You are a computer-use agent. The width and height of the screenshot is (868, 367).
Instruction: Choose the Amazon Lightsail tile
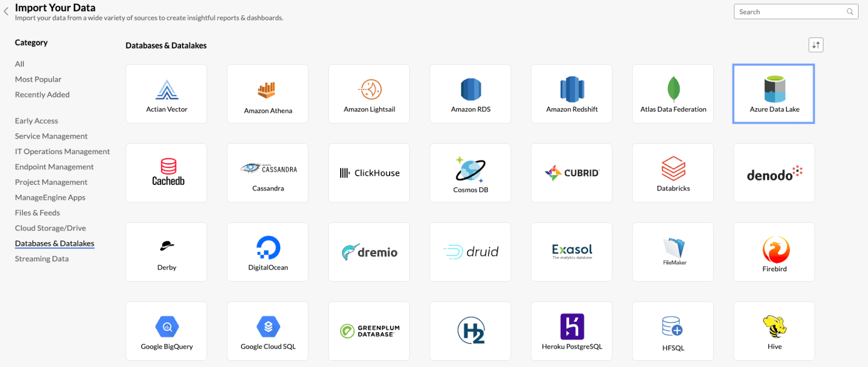(369, 94)
